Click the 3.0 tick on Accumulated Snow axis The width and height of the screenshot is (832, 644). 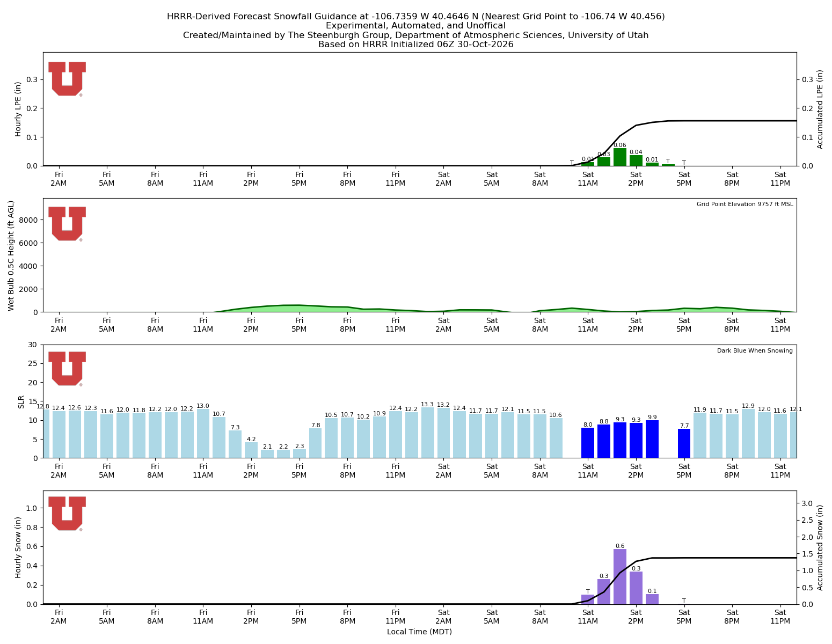click(807, 503)
